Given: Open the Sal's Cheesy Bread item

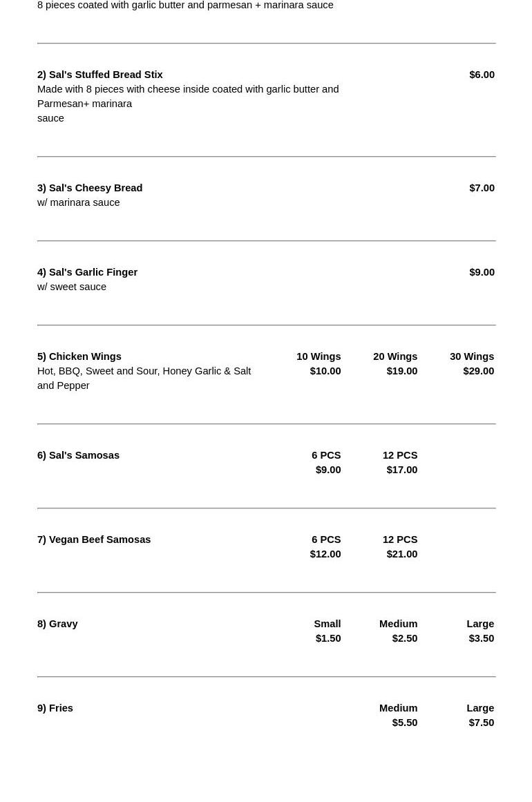Looking at the screenshot, I should point(90,188).
